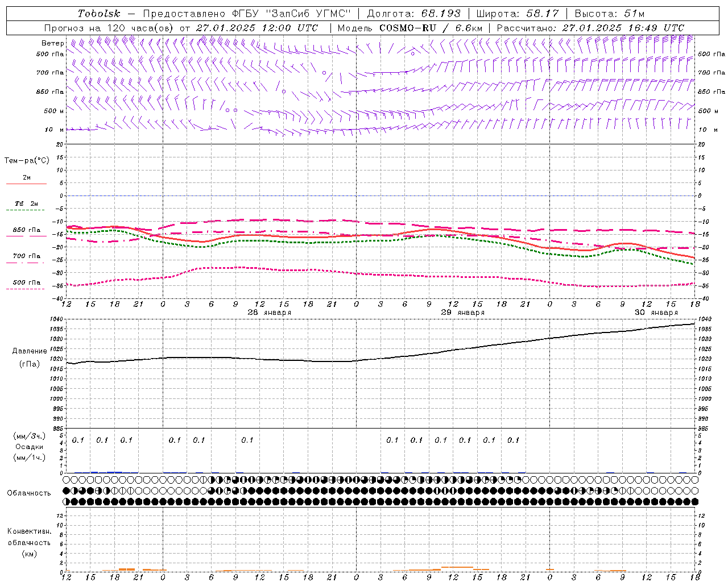This screenshot has height=582, width=728.
Task: Click the elevation text "Высота: 51м"
Action: coord(610,14)
